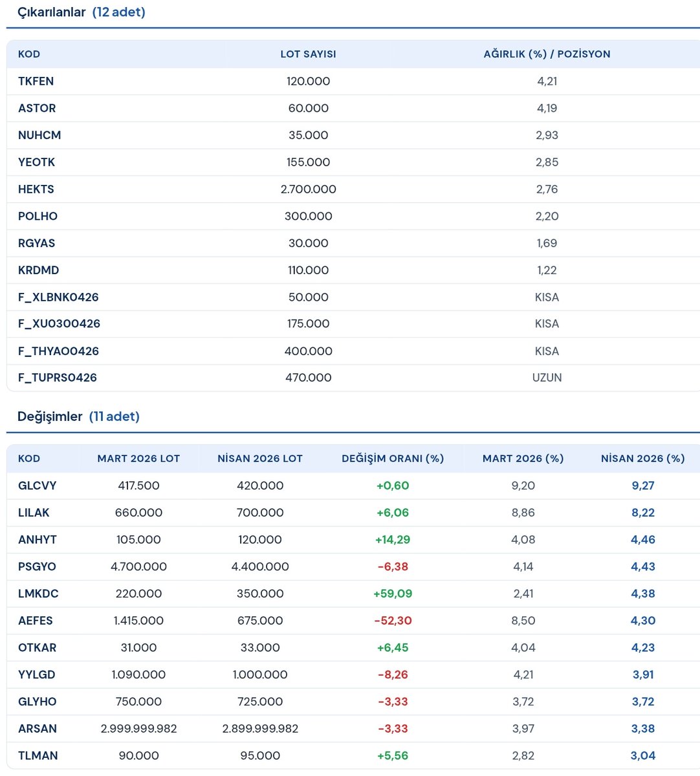The height and width of the screenshot is (776, 700).
Task: Click the YYLGD row code
Action: [x=36, y=674]
